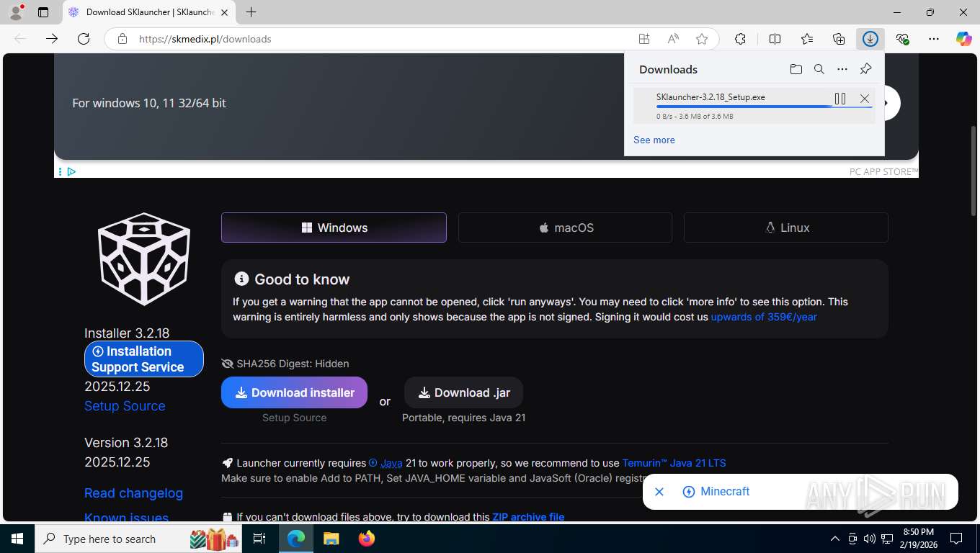The width and height of the screenshot is (980, 553).
Task: Open the Extensions puzzle icon
Action: pyautogui.click(x=740, y=39)
